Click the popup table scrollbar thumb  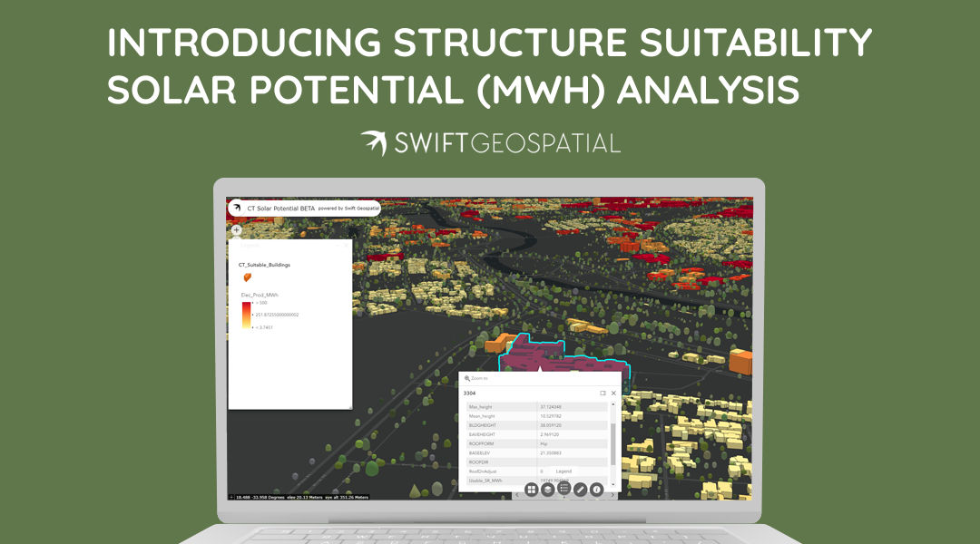point(612,444)
